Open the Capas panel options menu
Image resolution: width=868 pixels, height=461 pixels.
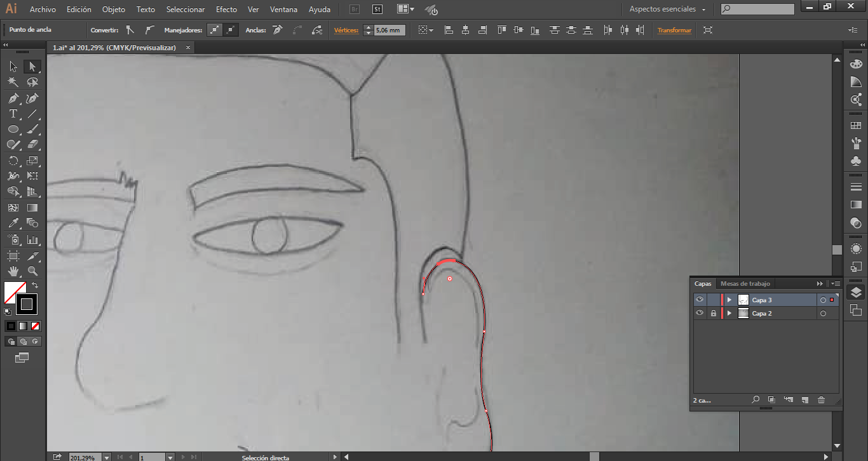835,283
